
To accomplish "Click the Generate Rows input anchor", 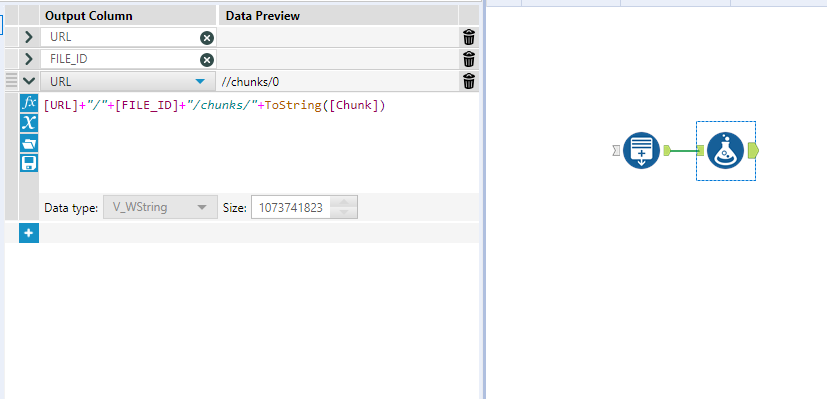I will point(616,151).
